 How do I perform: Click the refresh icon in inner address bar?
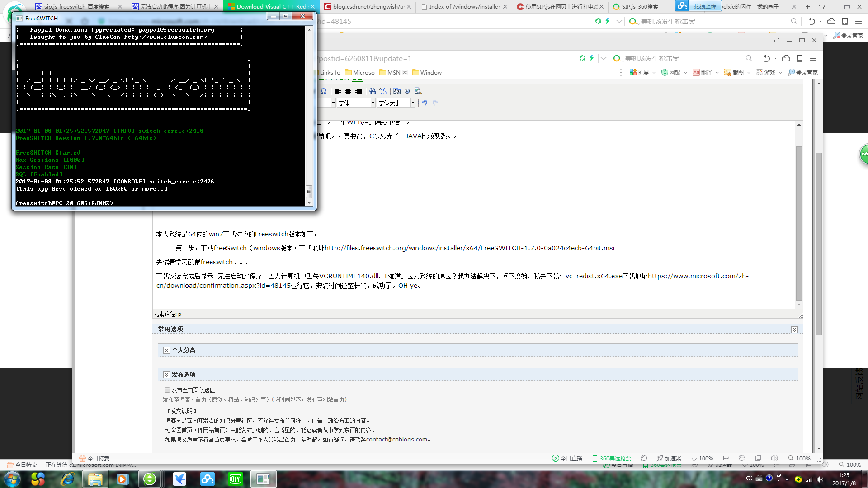(x=583, y=58)
